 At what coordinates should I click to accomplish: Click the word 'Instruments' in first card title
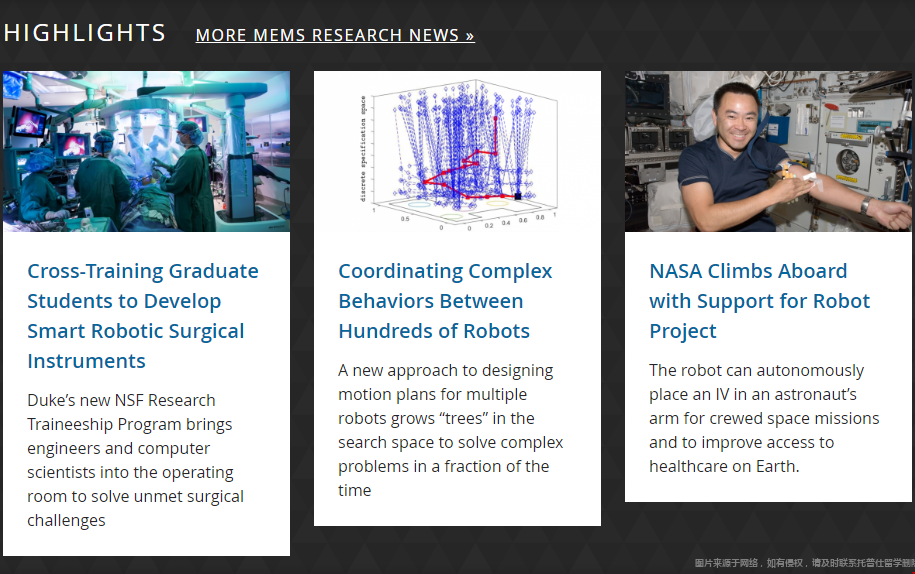click(86, 361)
